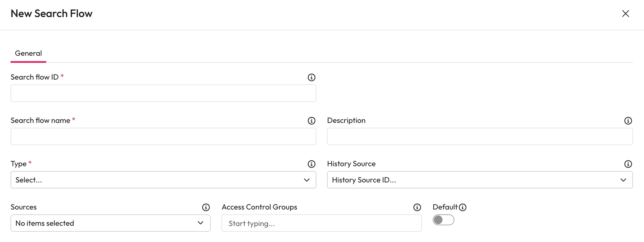This screenshot has height=242, width=644.
Task: Enable the Default toggle switch
Action: [x=443, y=220]
